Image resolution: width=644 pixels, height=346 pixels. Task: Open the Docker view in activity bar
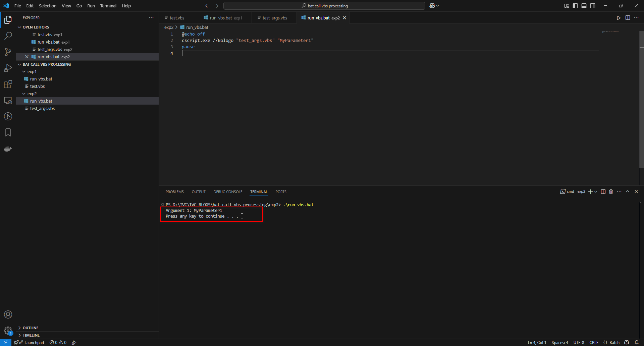coord(8,149)
